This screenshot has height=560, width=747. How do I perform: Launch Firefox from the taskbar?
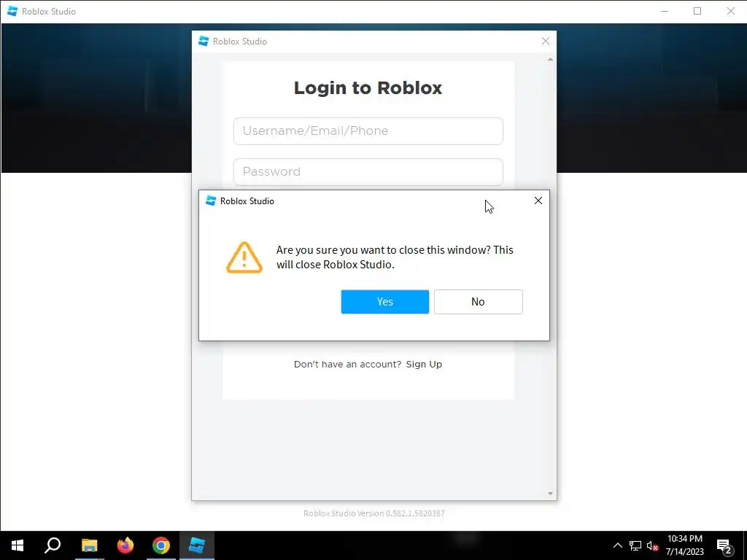click(x=125, y=545)
